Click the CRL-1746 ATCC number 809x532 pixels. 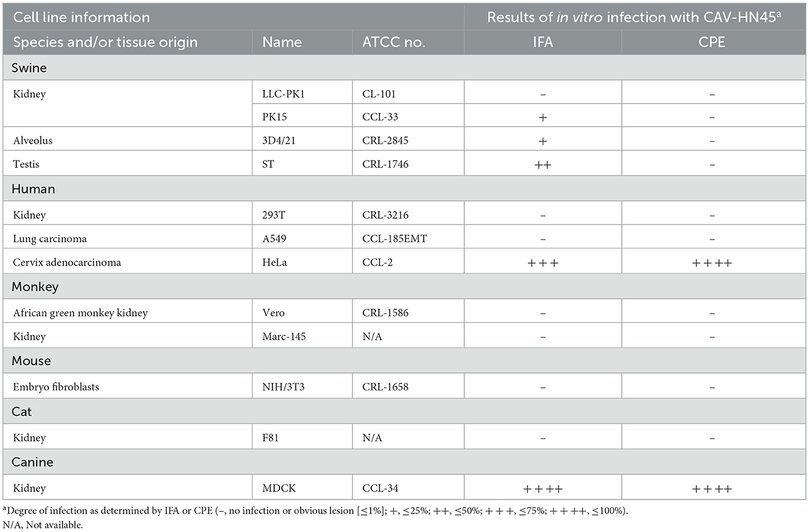385,164
